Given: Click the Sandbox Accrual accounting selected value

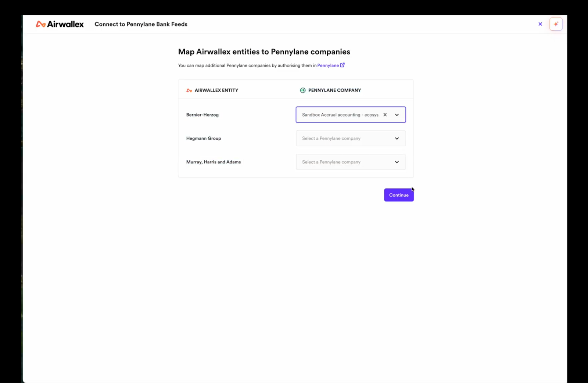Looking at the screenshot, I should click(340, 115).
